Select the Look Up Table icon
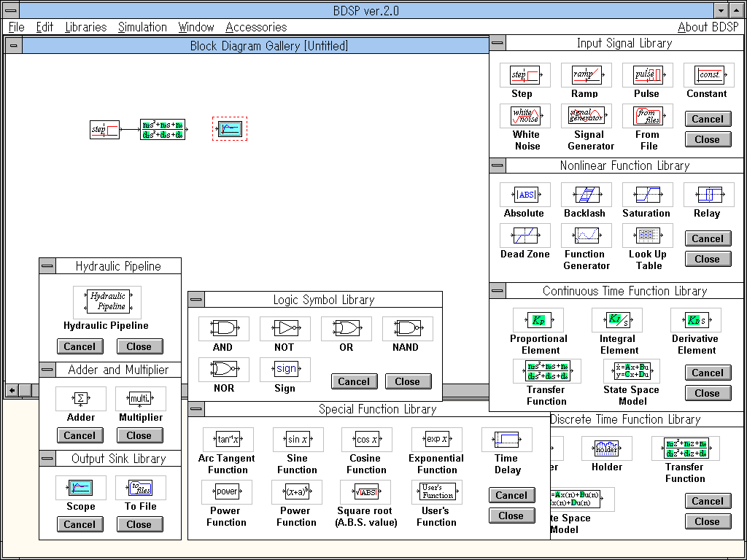 click(648, 236)
